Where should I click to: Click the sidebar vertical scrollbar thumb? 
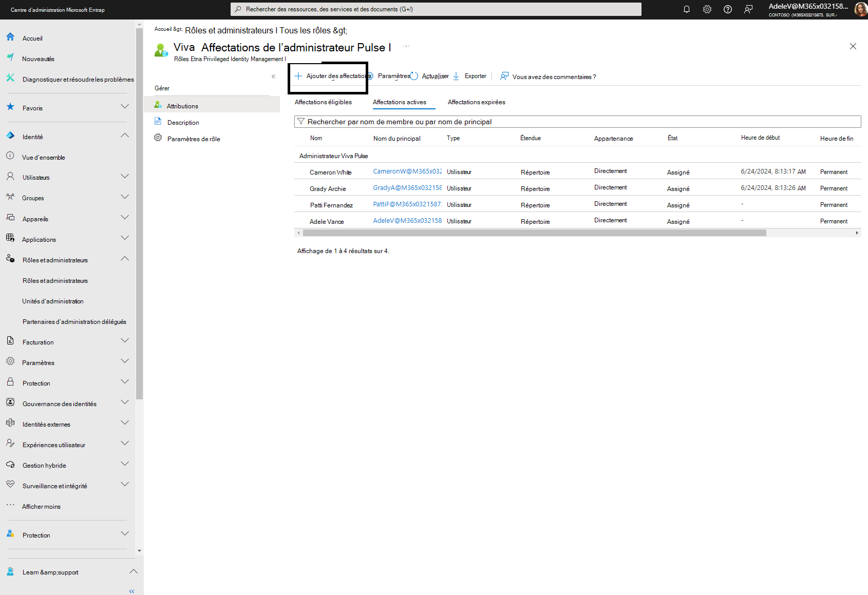(x=139, y=214)
